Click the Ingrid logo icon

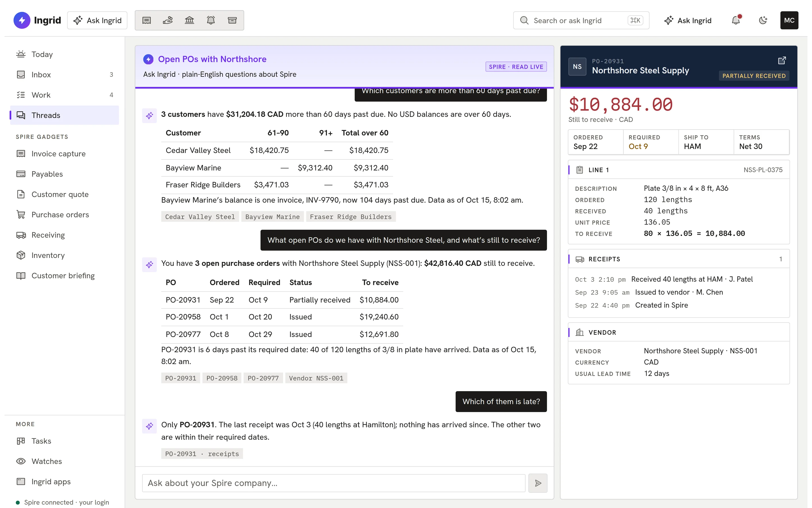[22, 21]
